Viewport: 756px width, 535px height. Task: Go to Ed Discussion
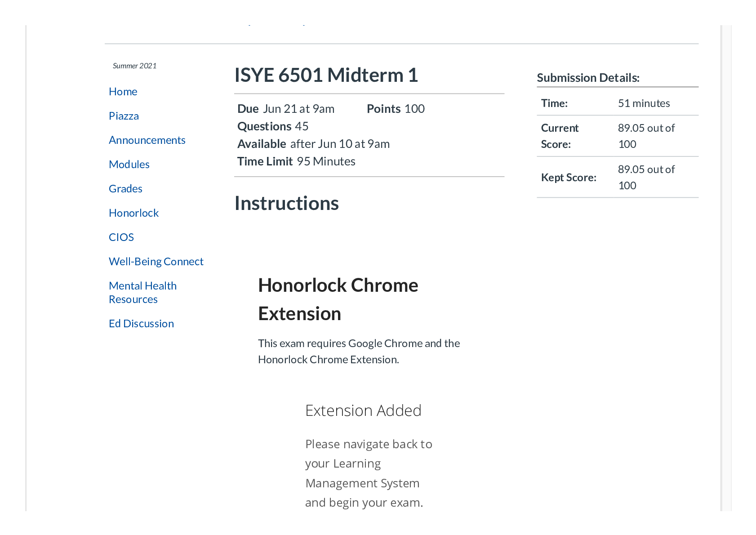coord(141,323)
